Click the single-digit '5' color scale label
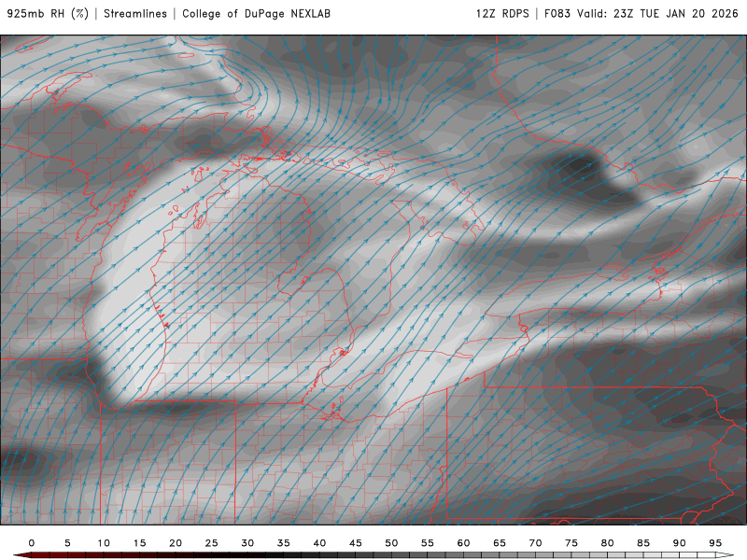The height and width of the screenshot is (560, 747). [x=67, y=543]
